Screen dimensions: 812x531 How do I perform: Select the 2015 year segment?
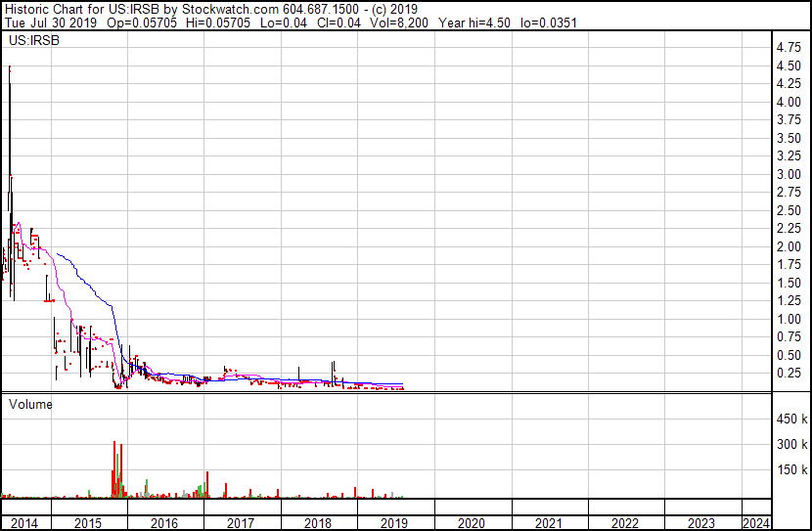point(88,523)
